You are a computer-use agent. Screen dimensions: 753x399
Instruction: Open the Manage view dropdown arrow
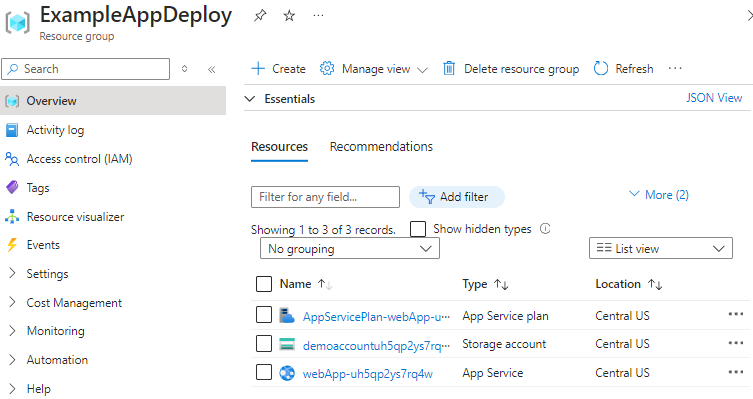(x=423, y=70)
